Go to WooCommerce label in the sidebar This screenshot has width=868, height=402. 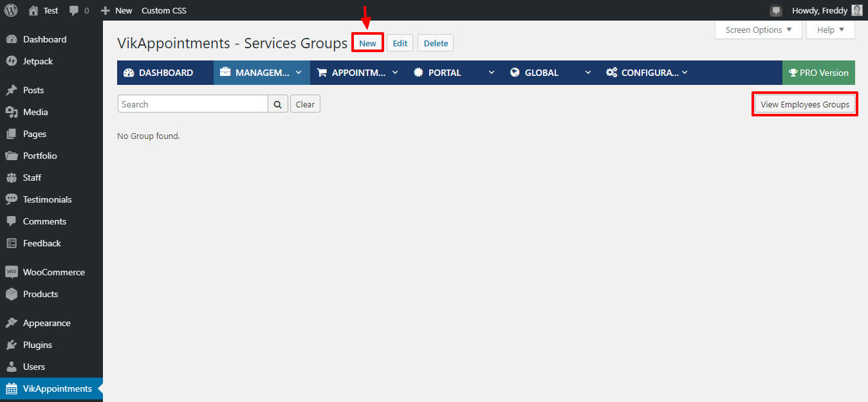click(x=54, y=272)
